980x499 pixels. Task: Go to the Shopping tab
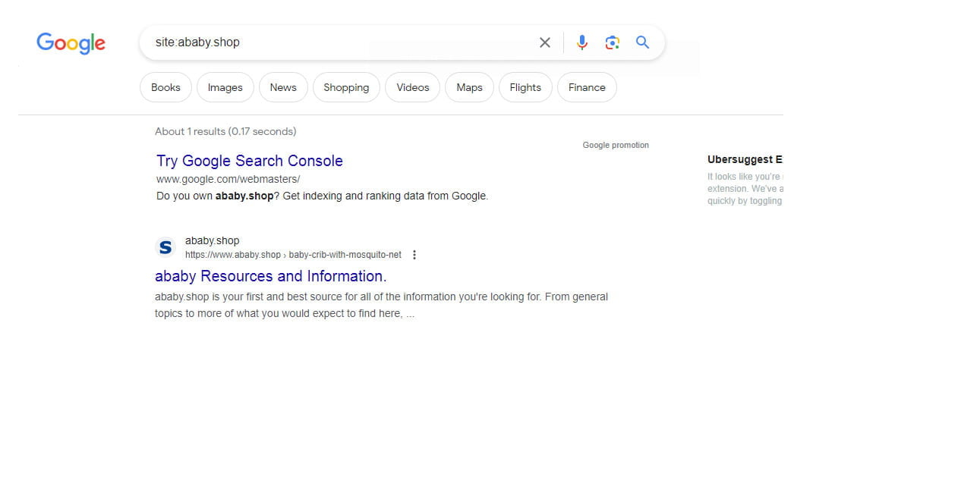coord(346,87)
